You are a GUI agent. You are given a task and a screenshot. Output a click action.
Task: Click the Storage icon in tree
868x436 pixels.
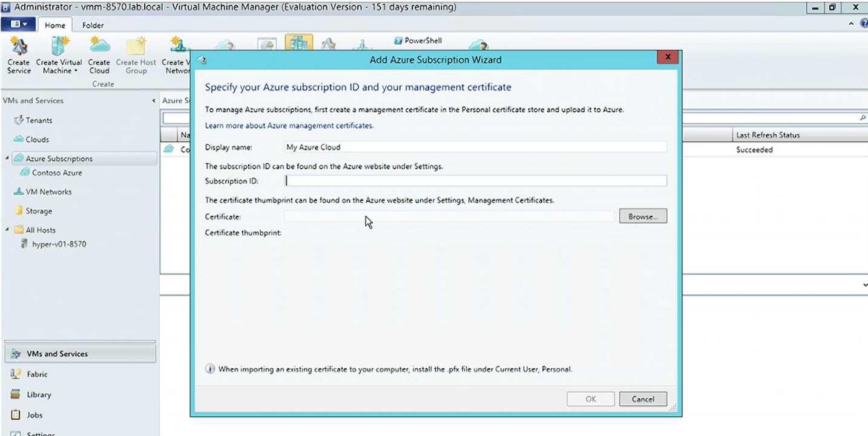(19, 212)
